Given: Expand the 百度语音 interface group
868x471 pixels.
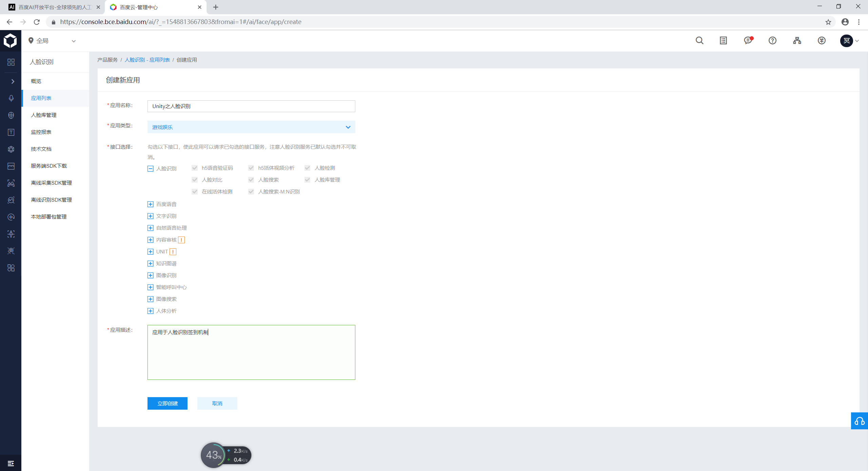Looking at the screenshot, I should 151,204.
